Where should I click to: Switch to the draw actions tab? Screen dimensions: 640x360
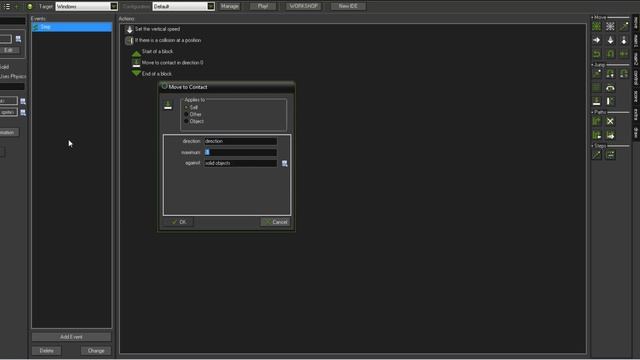[x=636, y=132]
